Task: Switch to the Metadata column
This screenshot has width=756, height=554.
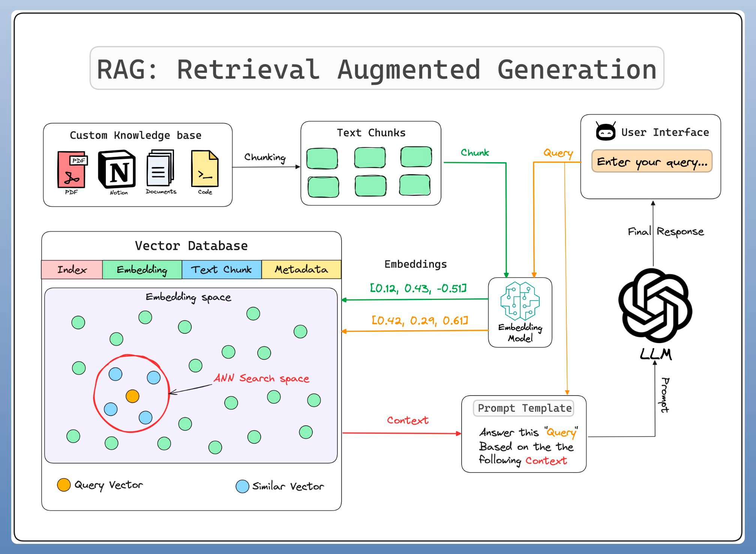Action: (x=301, y=269)
